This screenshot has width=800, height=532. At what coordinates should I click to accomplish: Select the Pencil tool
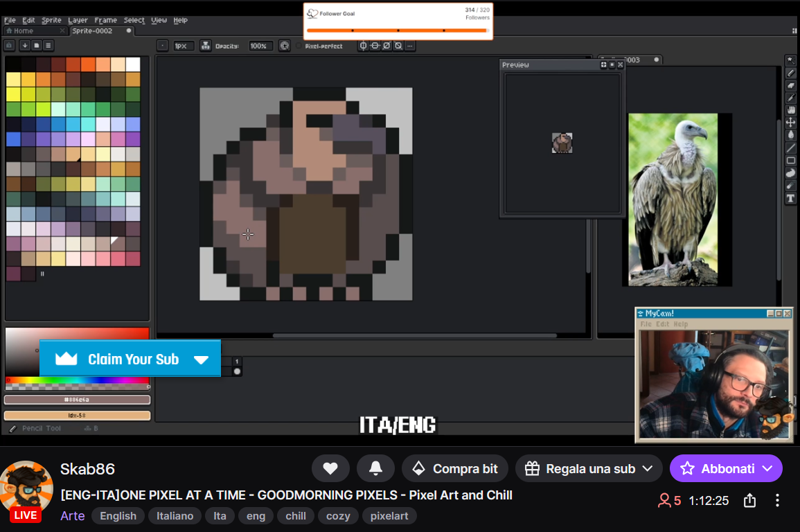[792, 73]
